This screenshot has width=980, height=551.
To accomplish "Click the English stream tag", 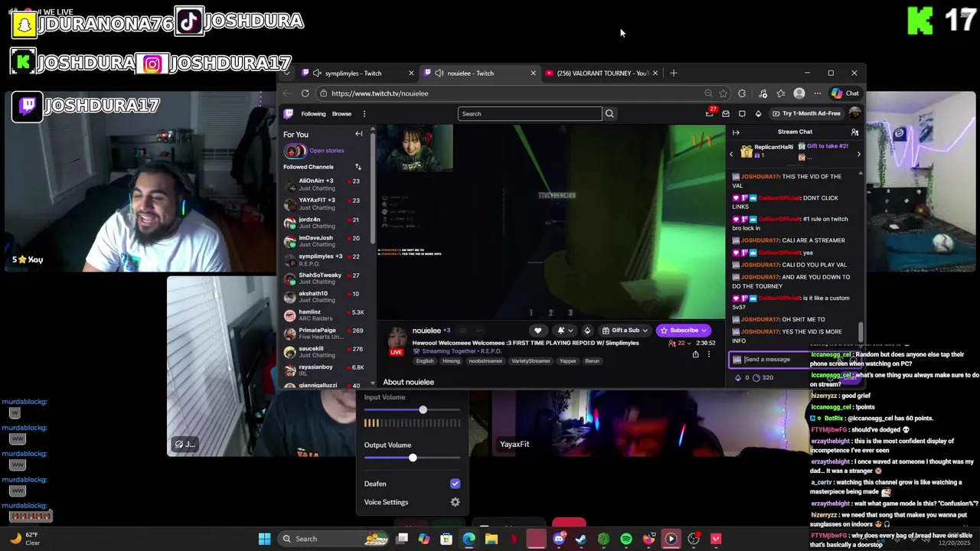I will 425,361.
